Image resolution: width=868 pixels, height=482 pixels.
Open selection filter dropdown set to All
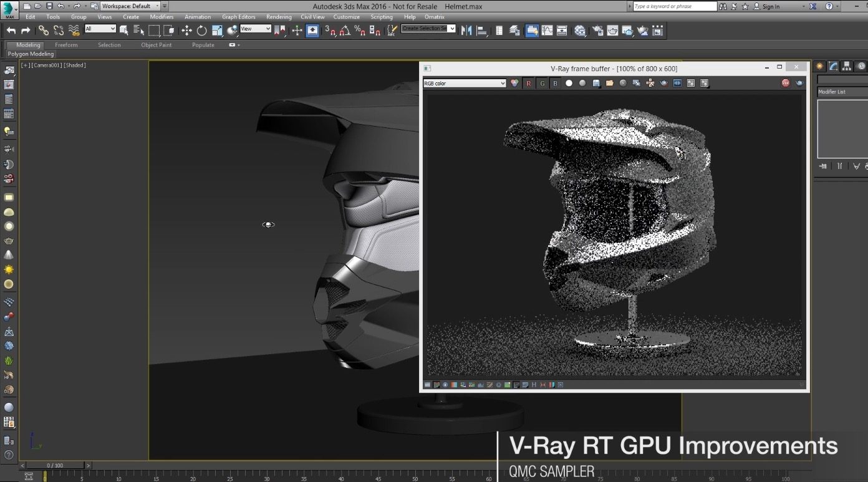[x=100, y=29]
